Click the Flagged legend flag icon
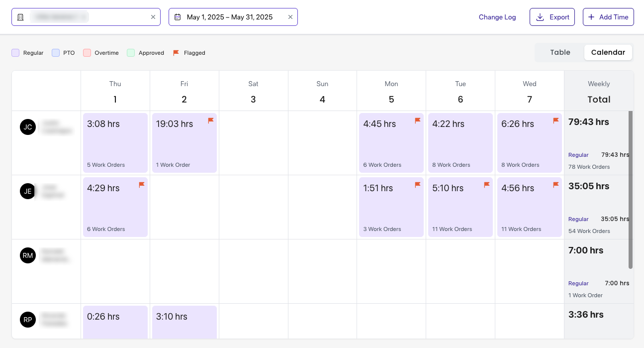This screenshot has width=644, height=348. (176, 53)
